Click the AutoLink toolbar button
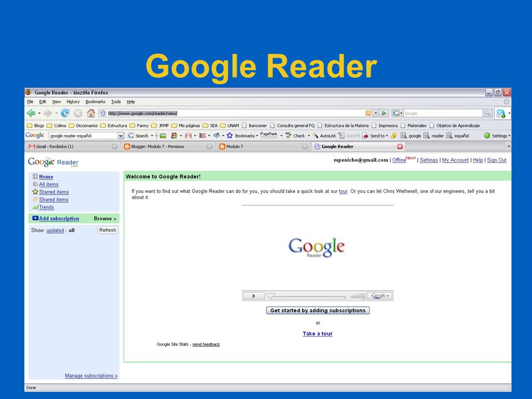Screen dimensions: 532x399 click(x=324, y=136)
